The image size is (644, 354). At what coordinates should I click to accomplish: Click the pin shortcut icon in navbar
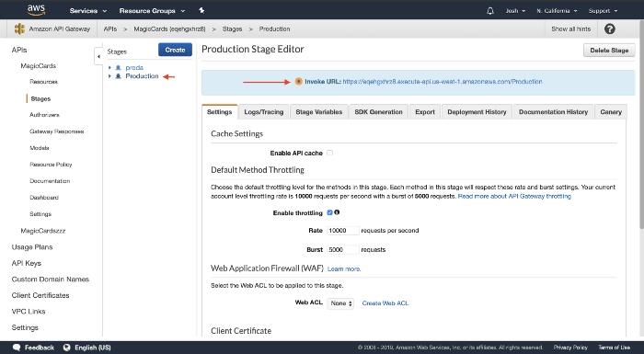coord(201,11)
